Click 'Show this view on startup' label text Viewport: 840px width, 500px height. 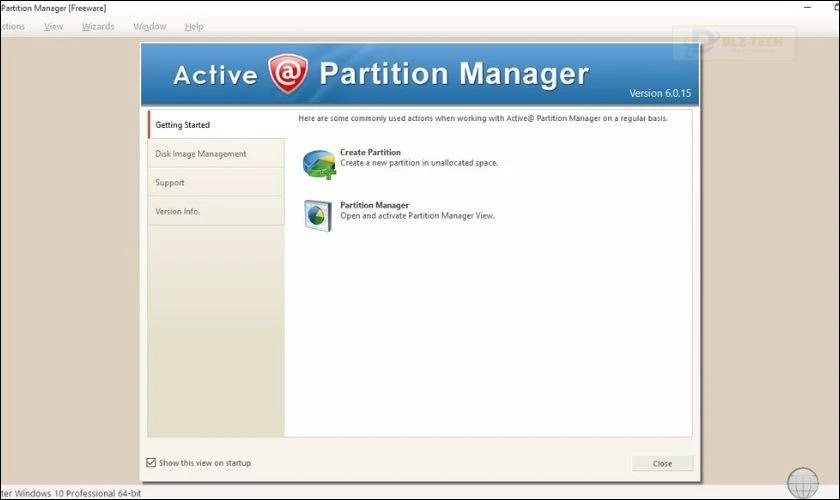(x=205, y=463)
